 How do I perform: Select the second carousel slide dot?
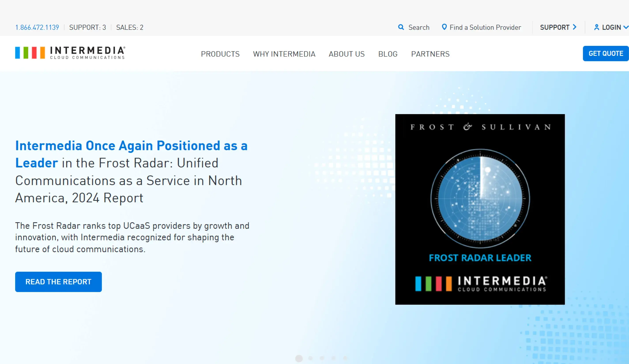(x=310, y=358)
